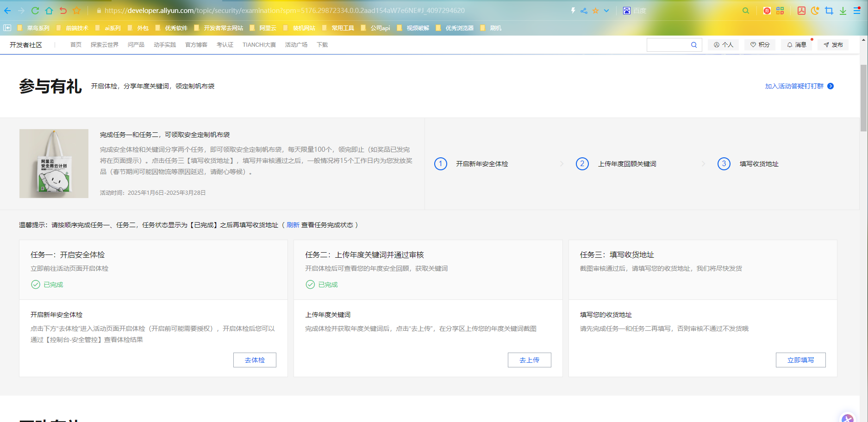Screen dimensions: 868x422
Task: Click the browser home icon
Action: [49, 11]
